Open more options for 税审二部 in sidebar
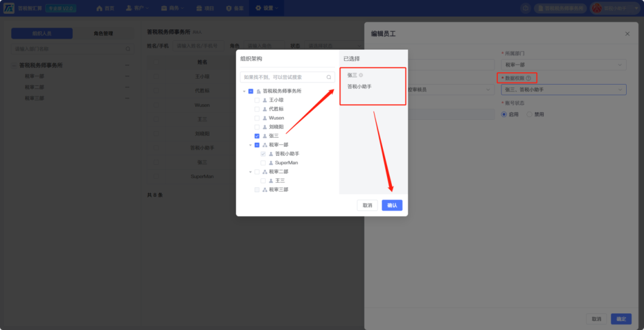The width and height of the screenshot is (644, 330). [x=128, y=87]
